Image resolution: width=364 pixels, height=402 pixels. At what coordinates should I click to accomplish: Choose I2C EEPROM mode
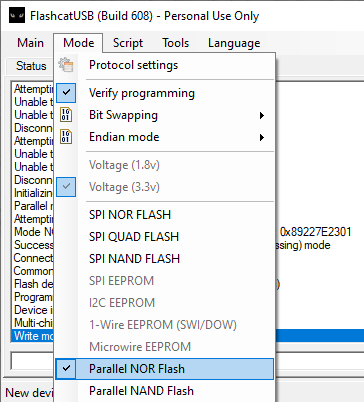(165, 303)
